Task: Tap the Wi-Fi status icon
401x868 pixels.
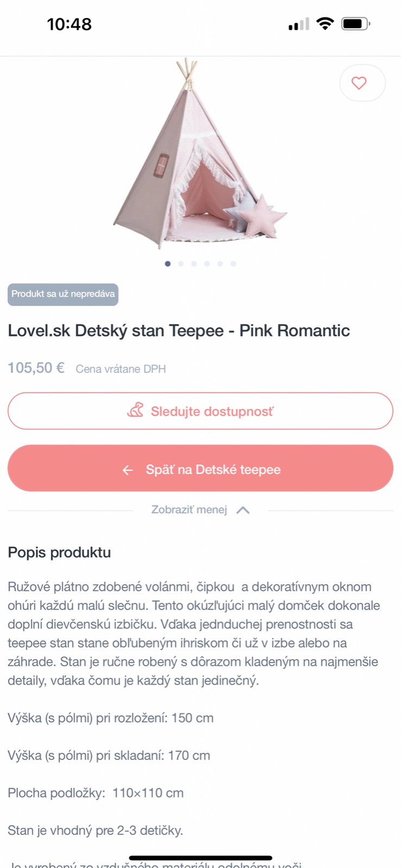Action: pos(324,24)
